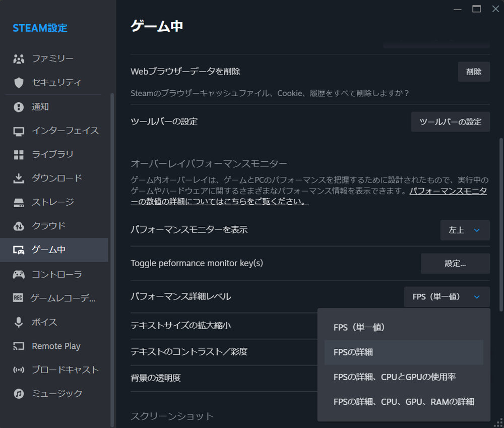Click the Remote Play cast icon

click(19, 346)
